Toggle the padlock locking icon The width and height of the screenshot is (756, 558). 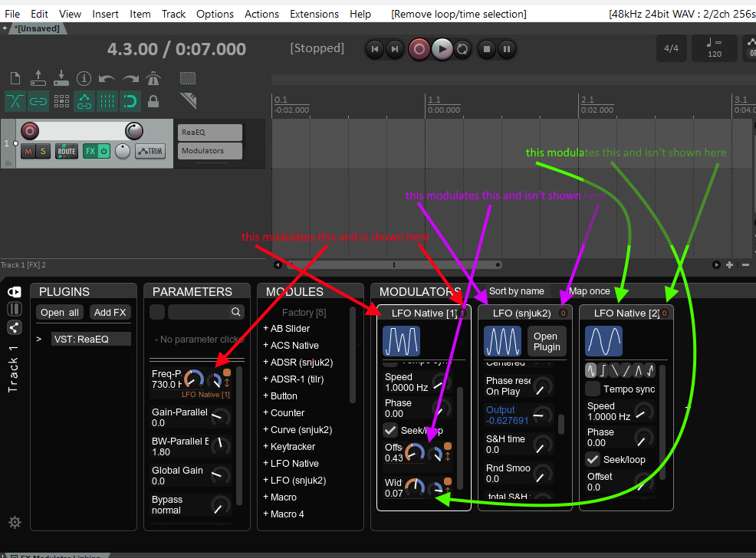(x=153, y=101)
